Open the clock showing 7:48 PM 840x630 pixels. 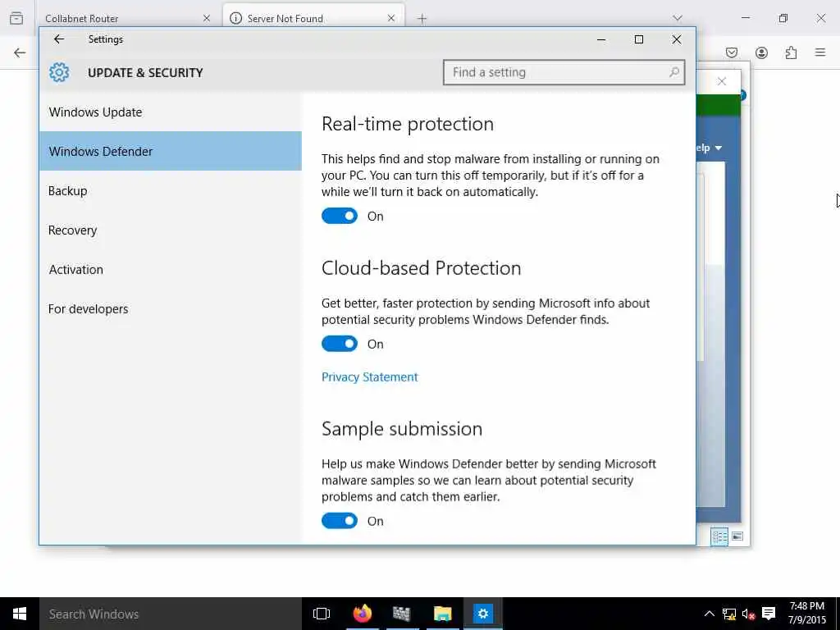click(807, 614)
